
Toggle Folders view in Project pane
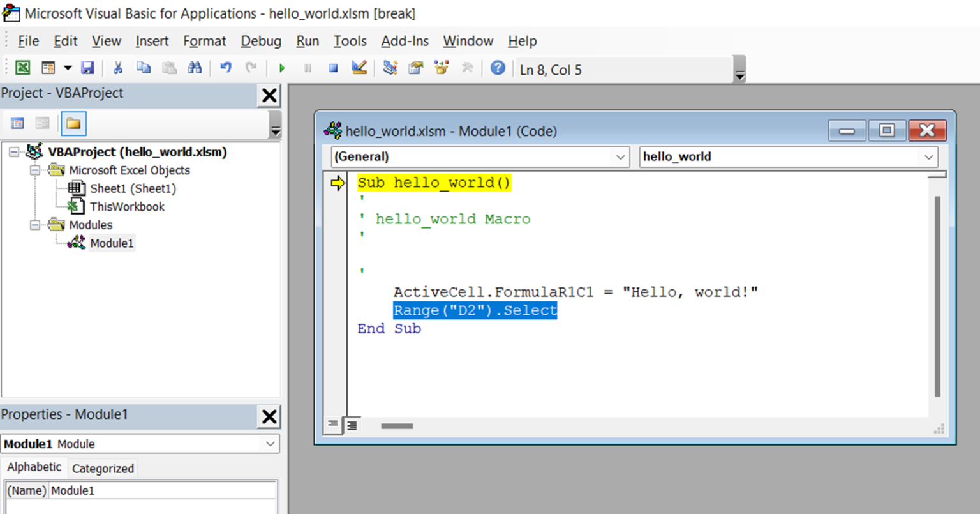coord(73,123)
